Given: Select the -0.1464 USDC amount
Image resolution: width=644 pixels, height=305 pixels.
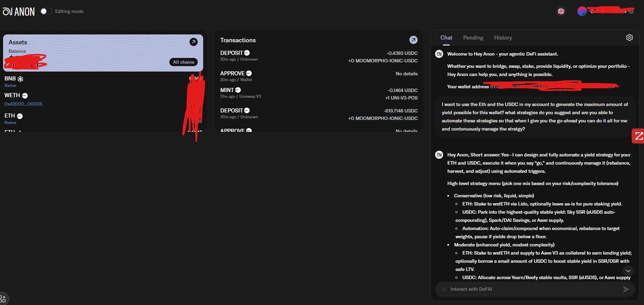Looking at the screenshot, I should (x=402, y=90).
